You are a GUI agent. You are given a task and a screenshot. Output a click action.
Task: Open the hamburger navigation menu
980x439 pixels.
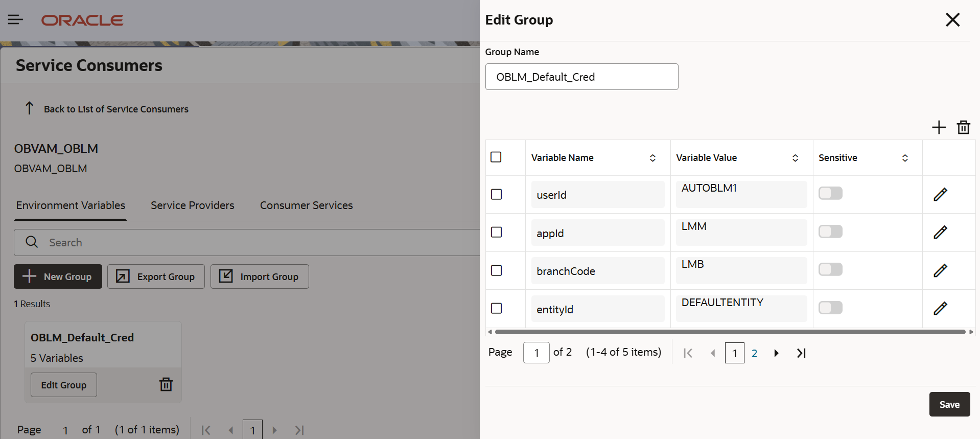(x=15, y=20)
